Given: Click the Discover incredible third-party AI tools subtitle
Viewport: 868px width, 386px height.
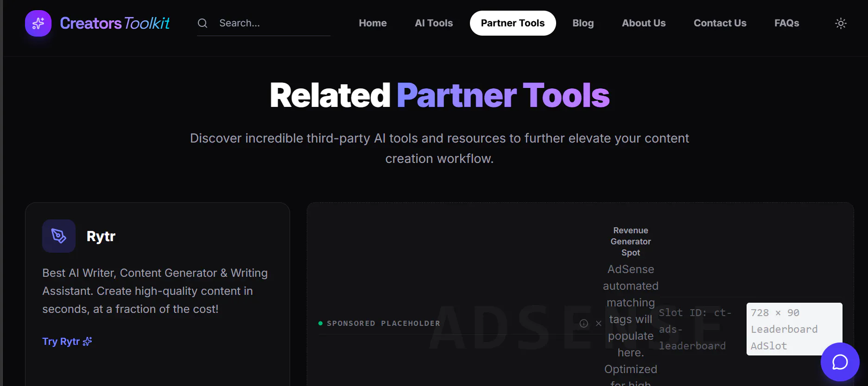Looking at the screenshot, I should [439, 148].
